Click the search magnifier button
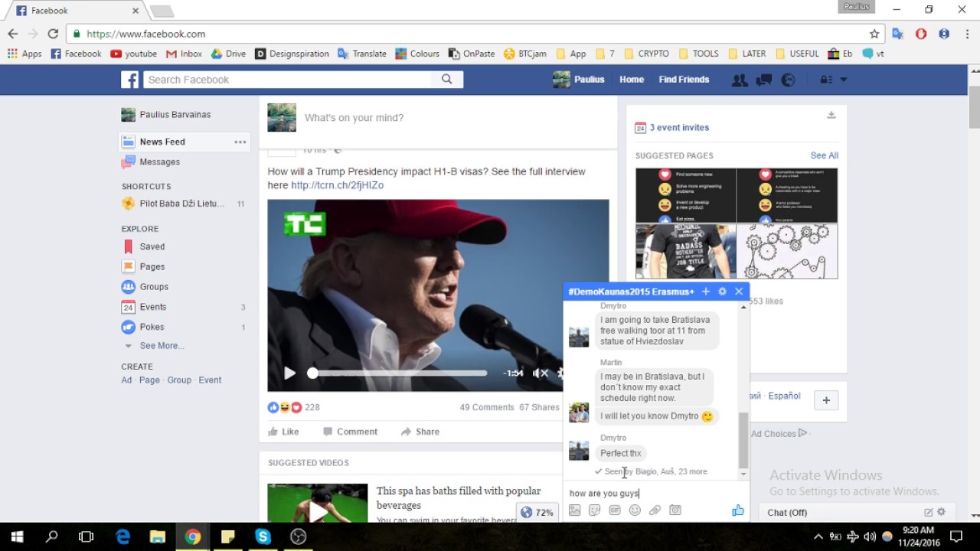Viewport: 980px width, 551px height. [447, 80]
